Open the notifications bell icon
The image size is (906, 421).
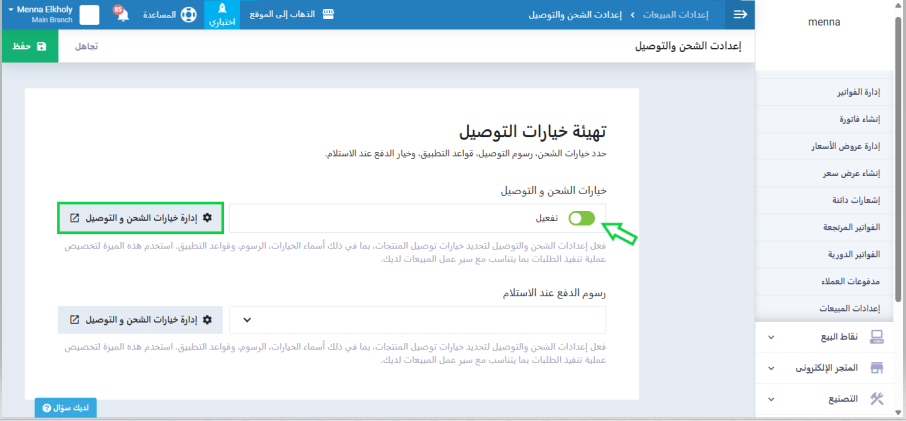(122, 15)
